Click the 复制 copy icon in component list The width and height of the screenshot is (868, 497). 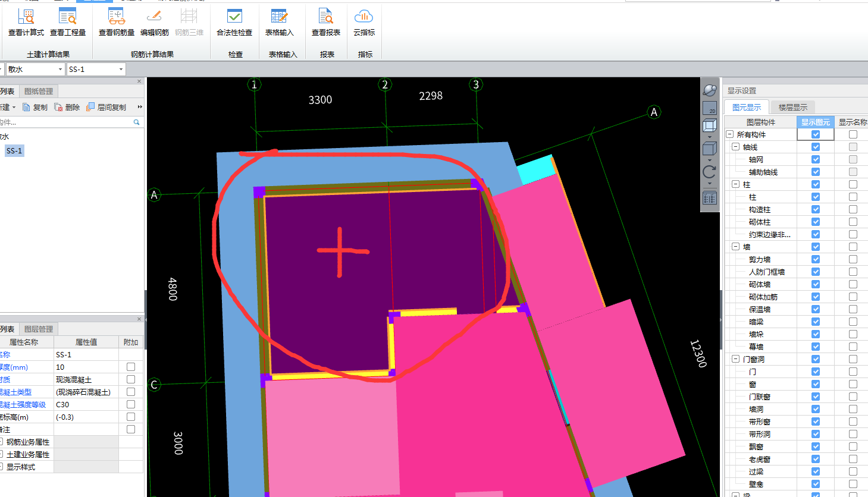[26, 107]
